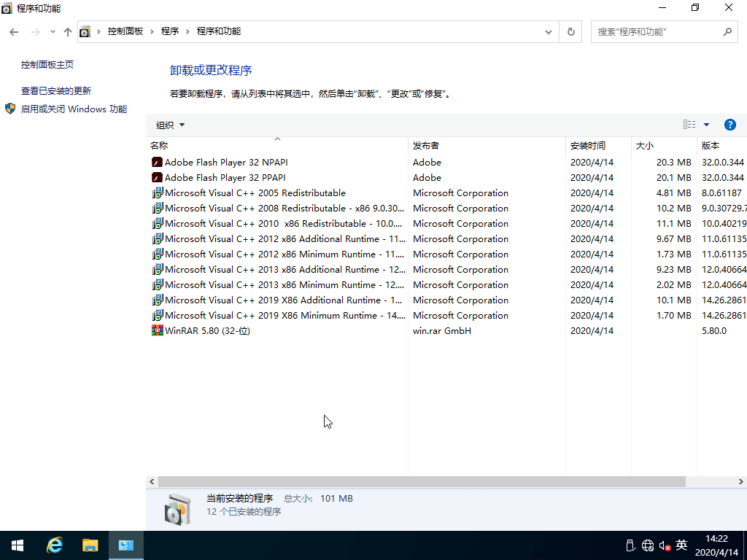Viewport: 747px width, 560px height.
Task: Click the 12 个已安装的程序 status text
Action: [x=244, y=512]
